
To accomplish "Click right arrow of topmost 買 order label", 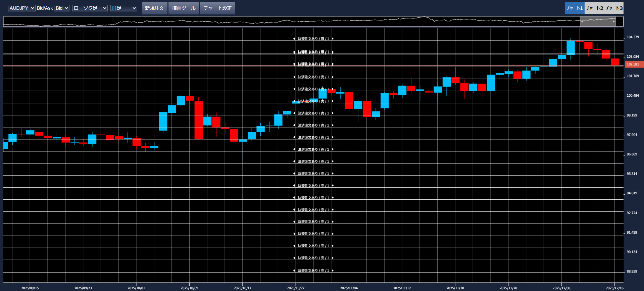I will point(333,39).
